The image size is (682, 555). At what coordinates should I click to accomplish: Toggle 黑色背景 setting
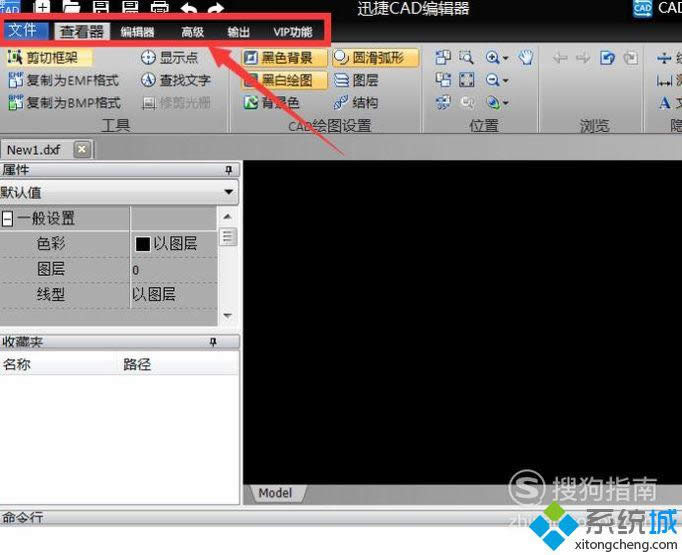click(x=284, y=57)
